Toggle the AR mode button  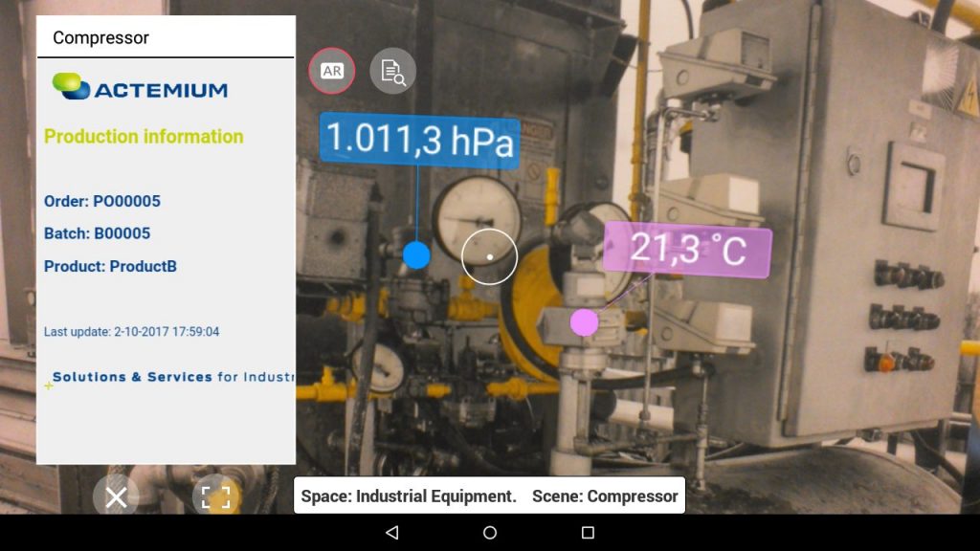click(x=332, y=71)
